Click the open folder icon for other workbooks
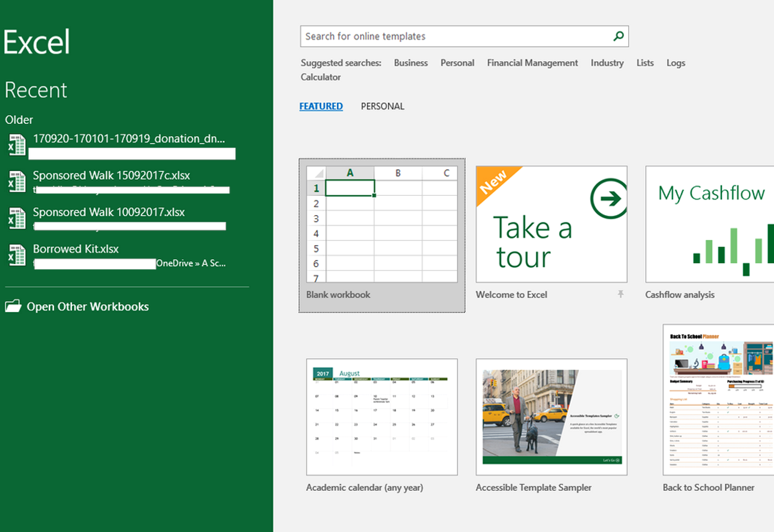Viewport: 774px width, 532px height. (x=13, y=307)
